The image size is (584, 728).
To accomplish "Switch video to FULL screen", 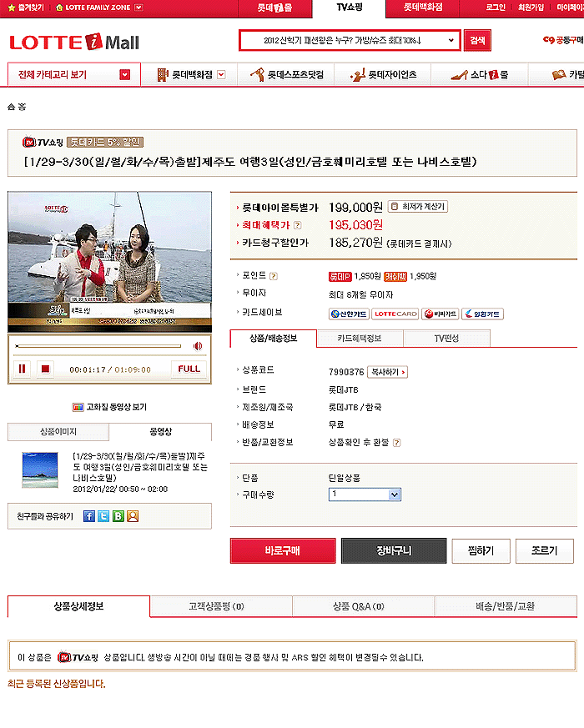I will [189, 369].
